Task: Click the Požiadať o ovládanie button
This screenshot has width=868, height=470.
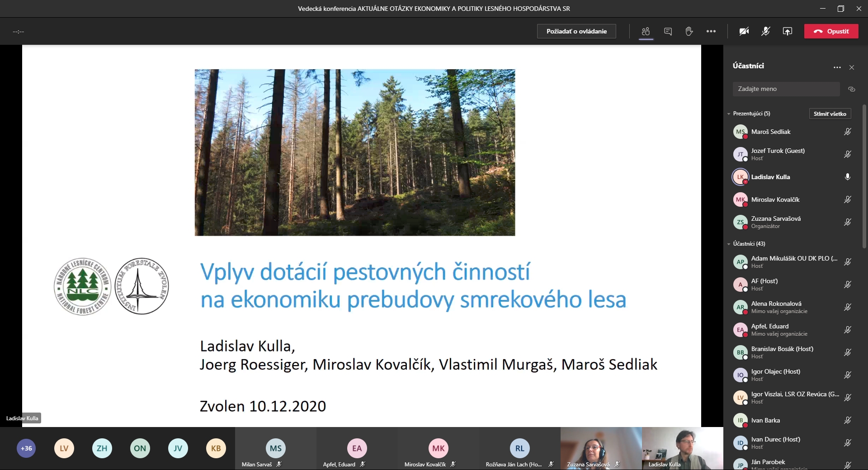Action: pyautogui.click(x=576, y=31)
